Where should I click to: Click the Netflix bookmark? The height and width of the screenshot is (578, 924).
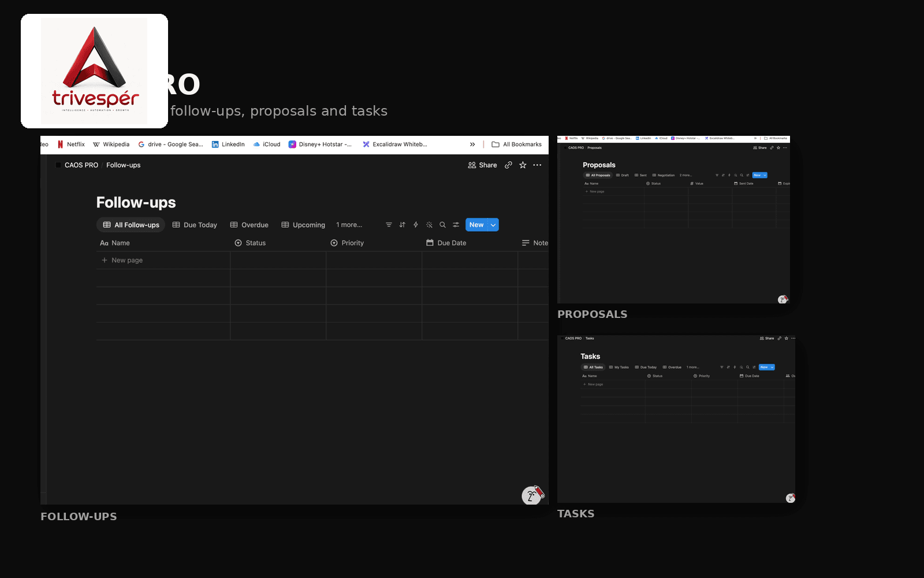coord(71,144)
